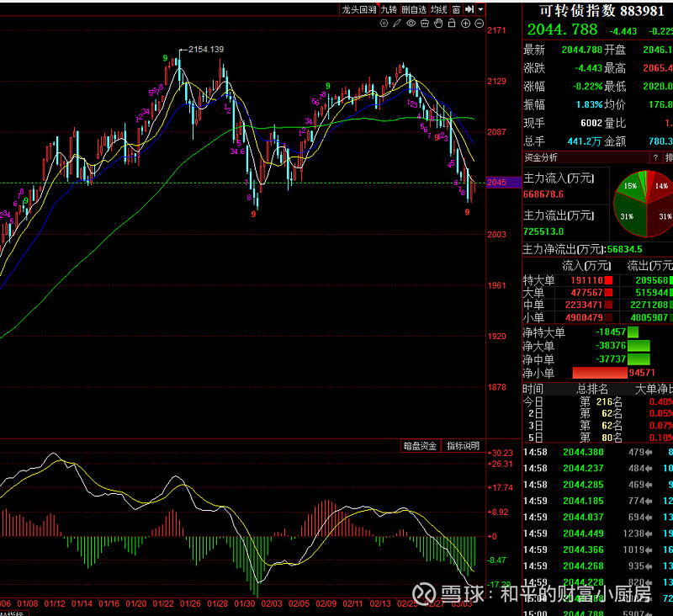Open the 龙头回朔 indicator tab

click(359, 9)
